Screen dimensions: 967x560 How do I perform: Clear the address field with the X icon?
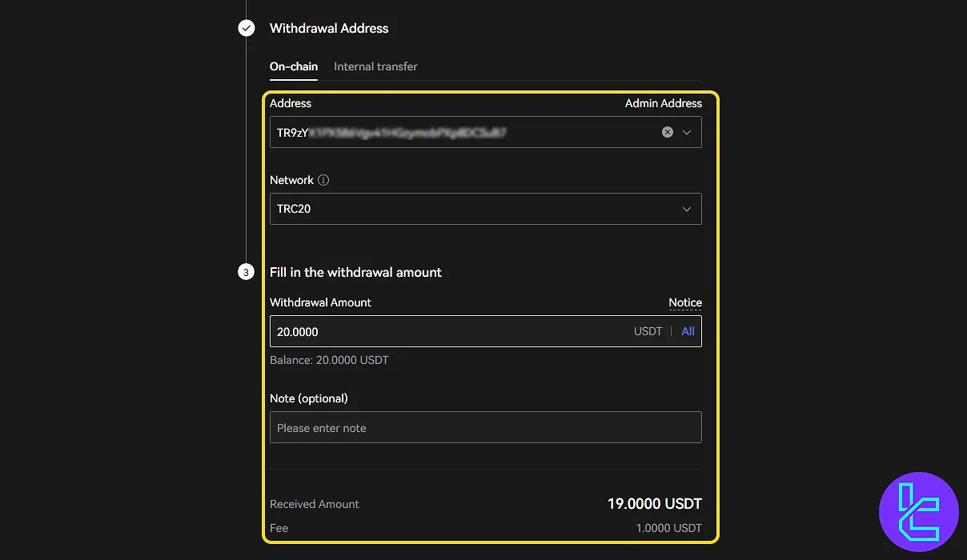click(668, 132)
